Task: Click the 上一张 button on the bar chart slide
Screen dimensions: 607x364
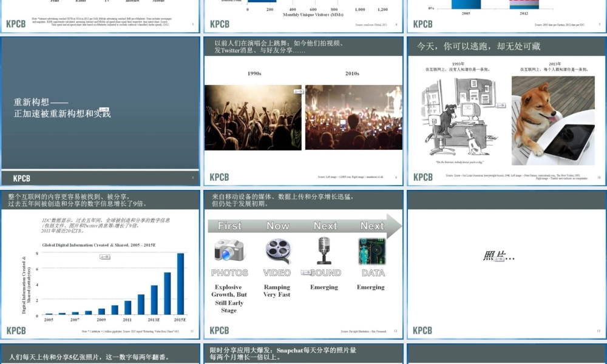Action: point(105,257)
